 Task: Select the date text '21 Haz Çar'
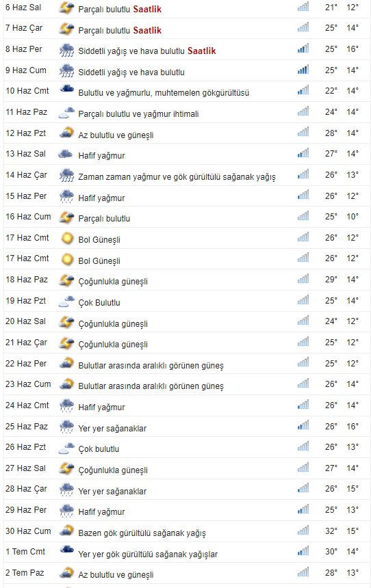(x=26, y=343)
